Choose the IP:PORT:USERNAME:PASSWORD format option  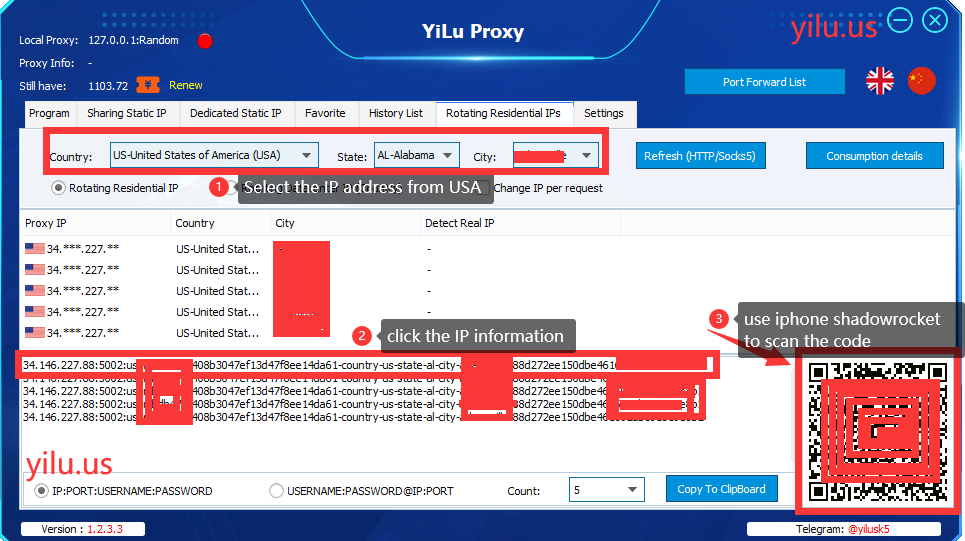42,491
